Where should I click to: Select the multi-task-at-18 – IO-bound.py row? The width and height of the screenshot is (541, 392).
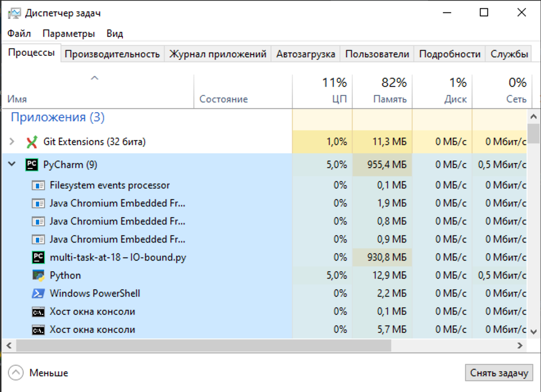click(264, 257)
